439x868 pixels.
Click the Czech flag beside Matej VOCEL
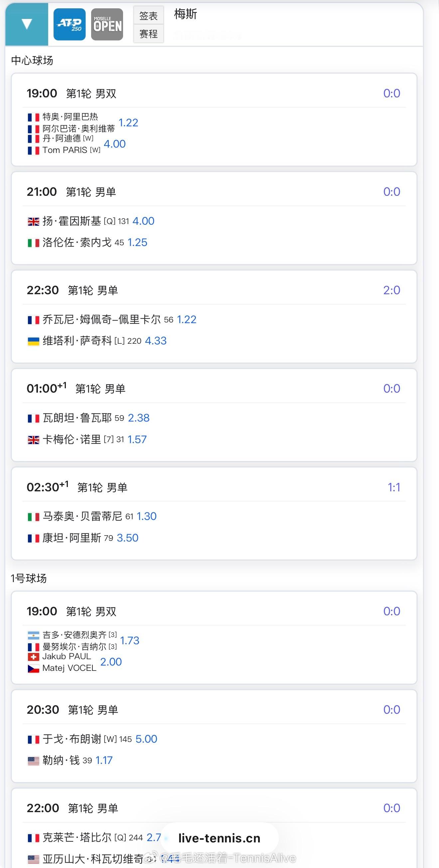[x=33, y=669]
